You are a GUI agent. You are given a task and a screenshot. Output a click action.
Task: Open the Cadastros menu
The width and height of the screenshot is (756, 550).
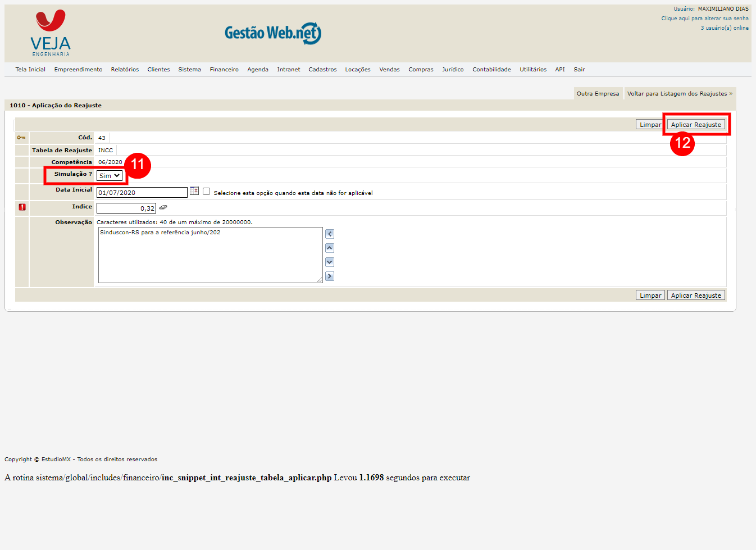[x=322, y=70]
